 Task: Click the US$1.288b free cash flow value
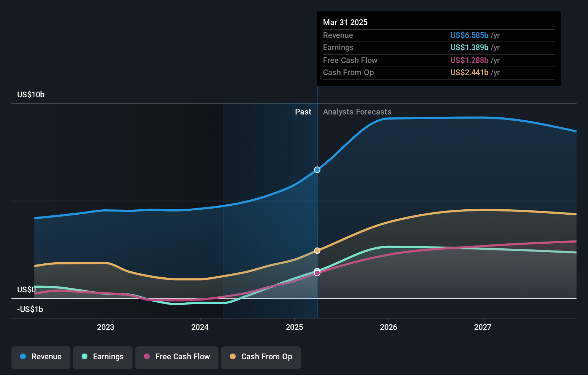[x=469, y=60]
